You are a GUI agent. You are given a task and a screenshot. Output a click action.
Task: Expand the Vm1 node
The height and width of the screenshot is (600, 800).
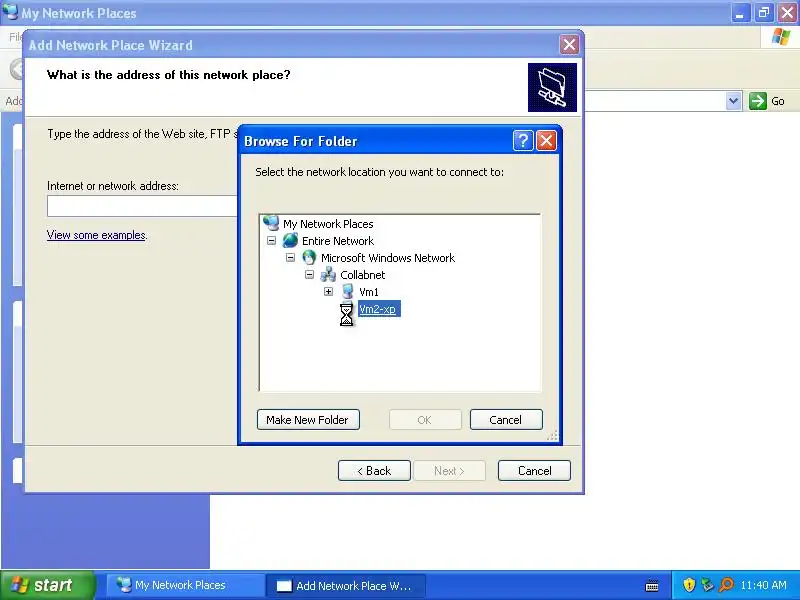[329, 292]
